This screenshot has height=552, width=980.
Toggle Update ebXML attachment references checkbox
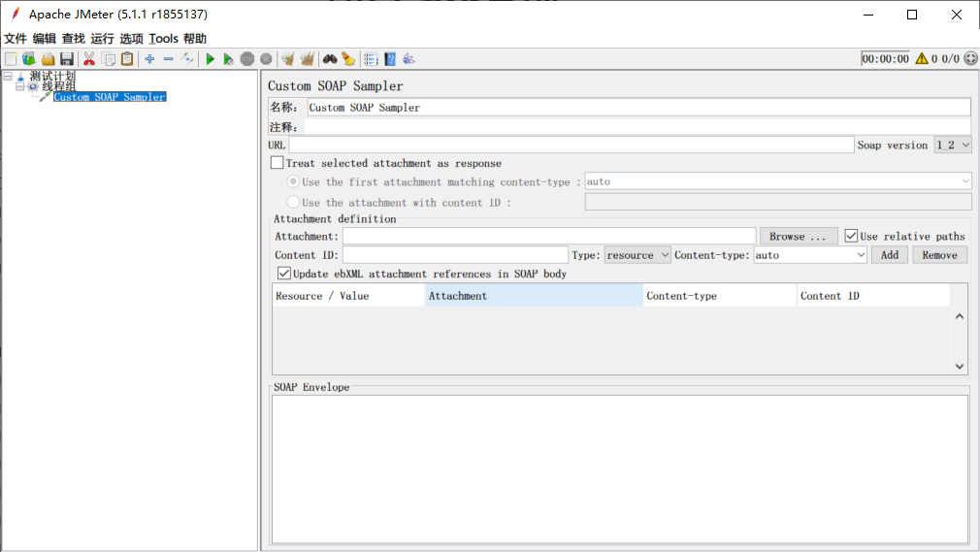(284, 274)
